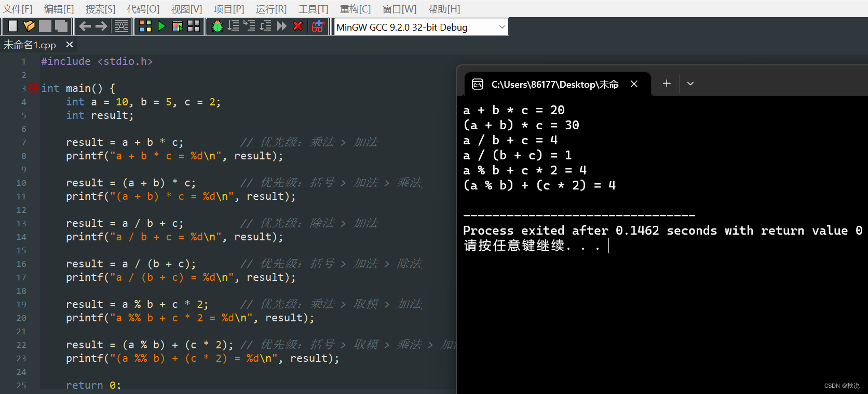The image size is (868, 394).
Task: Open the 运行[R] menu
Action: pyautogui.click(x=271, y=9)
